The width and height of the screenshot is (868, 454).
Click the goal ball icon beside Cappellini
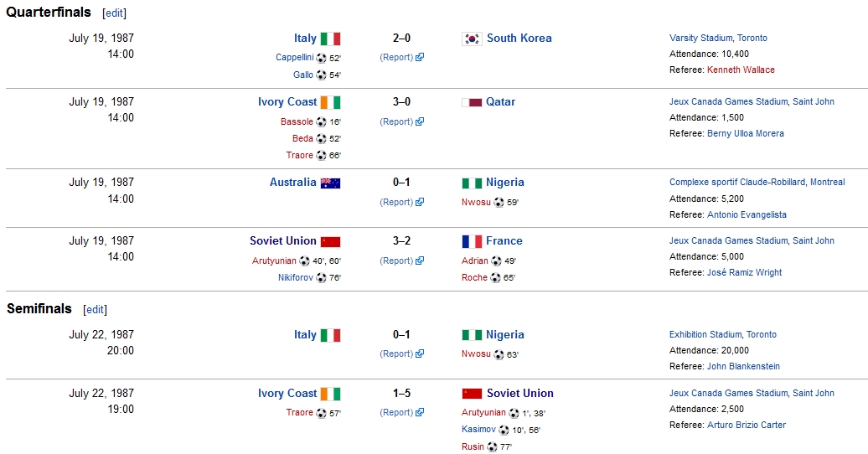(322, 58)
